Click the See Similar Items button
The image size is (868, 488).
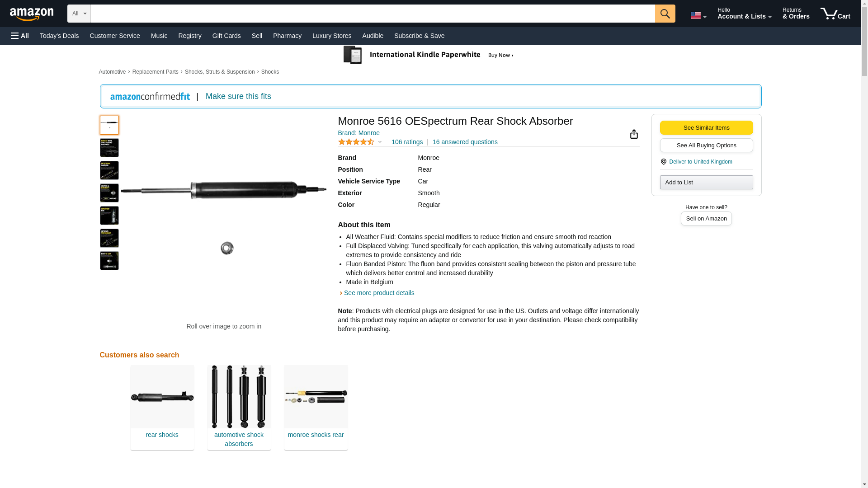(x=706, y=127)
